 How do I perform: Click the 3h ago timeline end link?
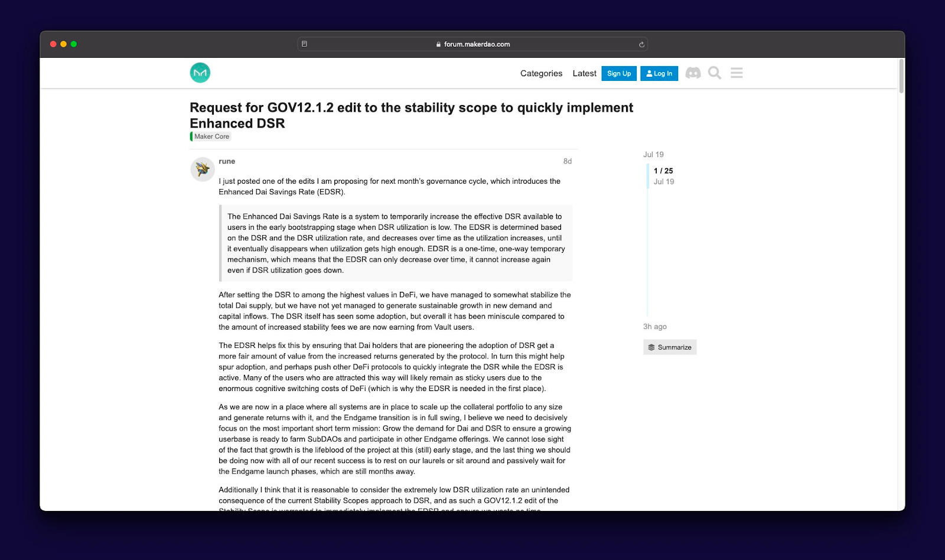pyautogui.click(x=655, y=327)
